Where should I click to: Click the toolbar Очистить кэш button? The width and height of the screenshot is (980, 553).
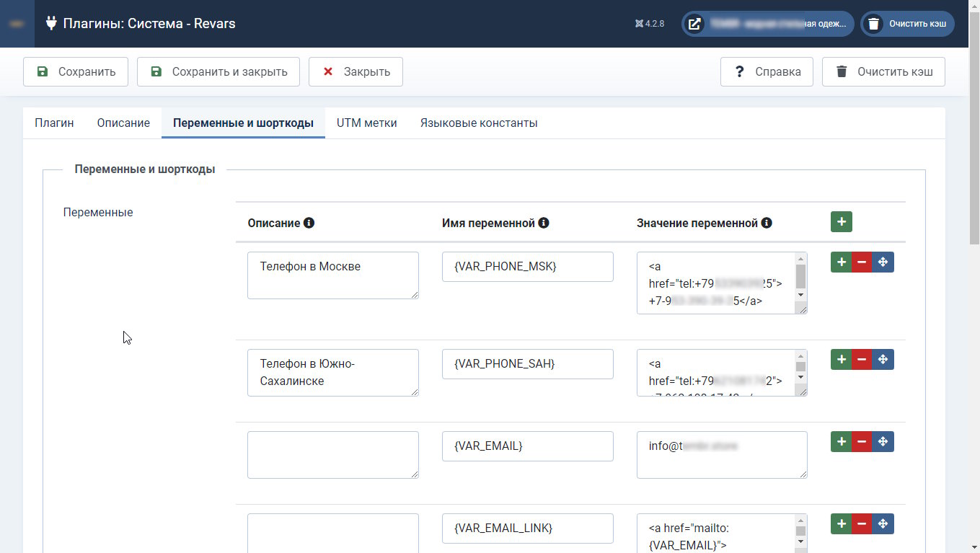(883, 71)
